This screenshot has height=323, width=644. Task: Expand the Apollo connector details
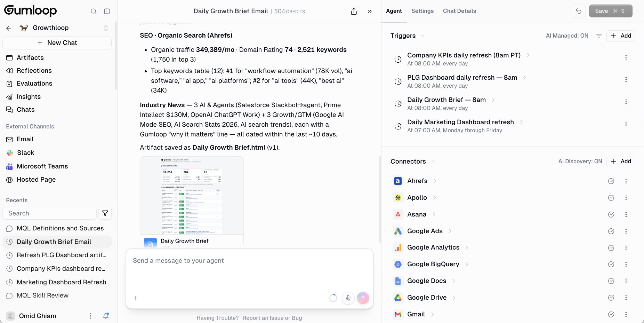(434, 198)
